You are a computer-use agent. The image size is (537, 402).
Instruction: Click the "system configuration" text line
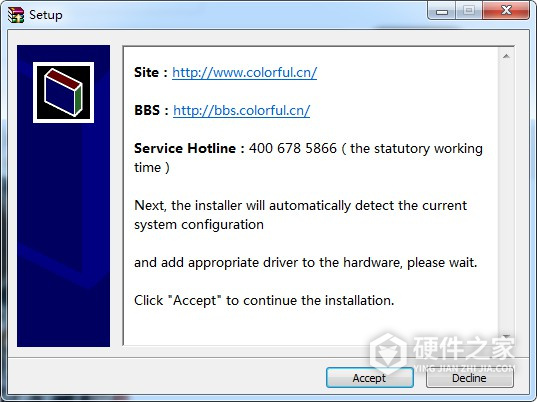tap(199, 225)
